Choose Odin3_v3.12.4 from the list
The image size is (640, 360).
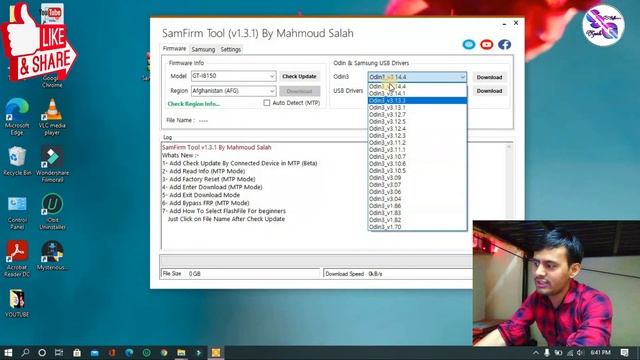(x=417, y=129)
